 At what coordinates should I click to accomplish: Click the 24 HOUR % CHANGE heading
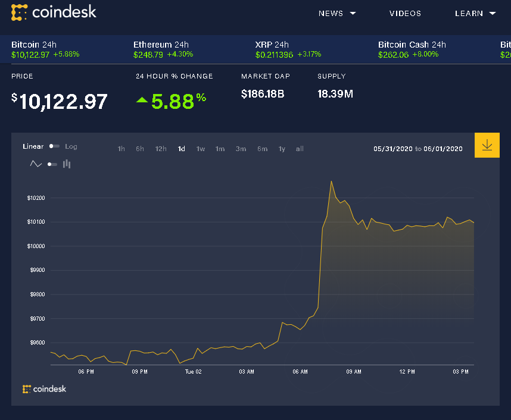point(175,76)
